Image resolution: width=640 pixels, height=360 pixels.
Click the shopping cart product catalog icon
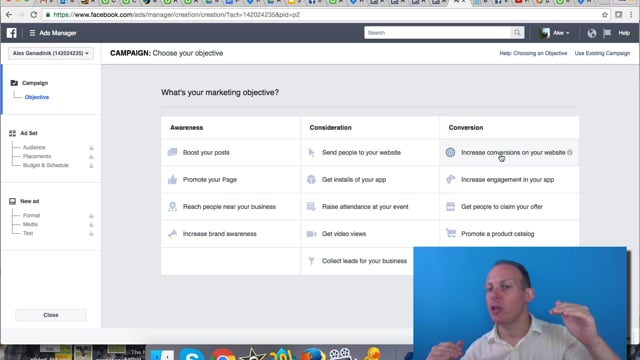point(451,233)
